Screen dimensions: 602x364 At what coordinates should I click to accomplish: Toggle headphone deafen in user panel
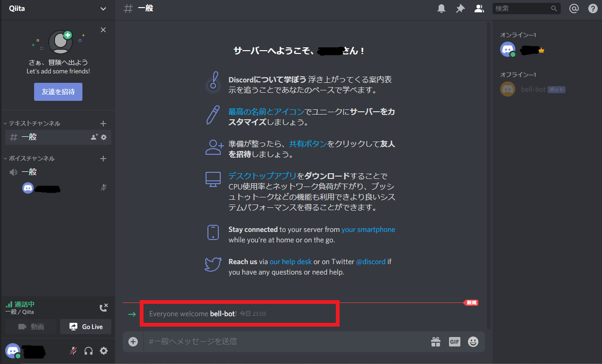[89, 351]
